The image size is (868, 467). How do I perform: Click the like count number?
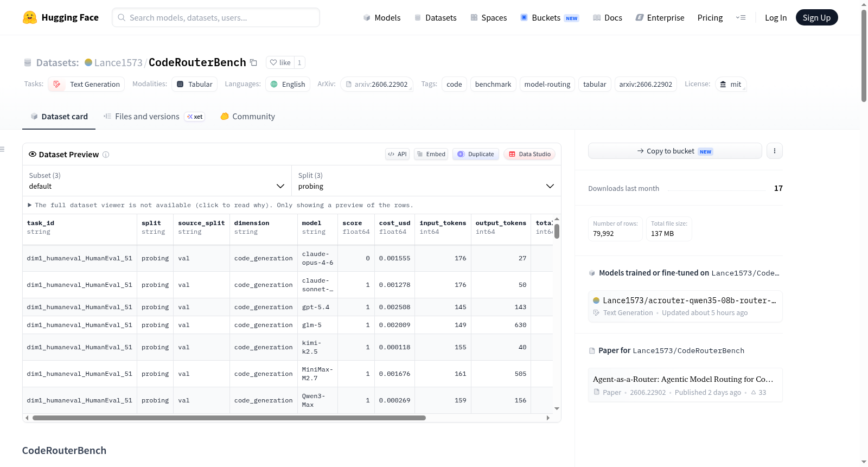(x=299, y=62)
